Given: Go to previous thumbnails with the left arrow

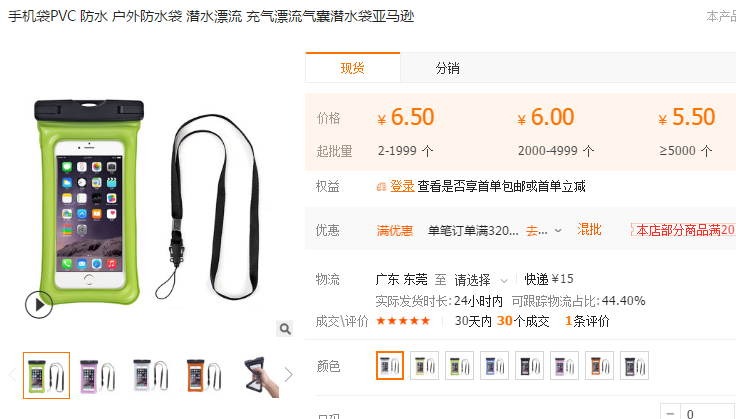Looking at the screenshot, I should point(13,374).
